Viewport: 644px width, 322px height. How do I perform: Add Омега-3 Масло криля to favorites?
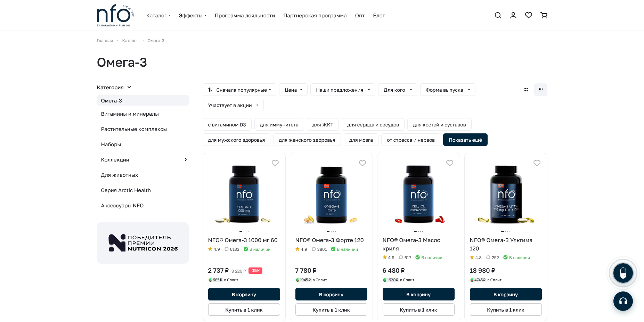[450, 163]
